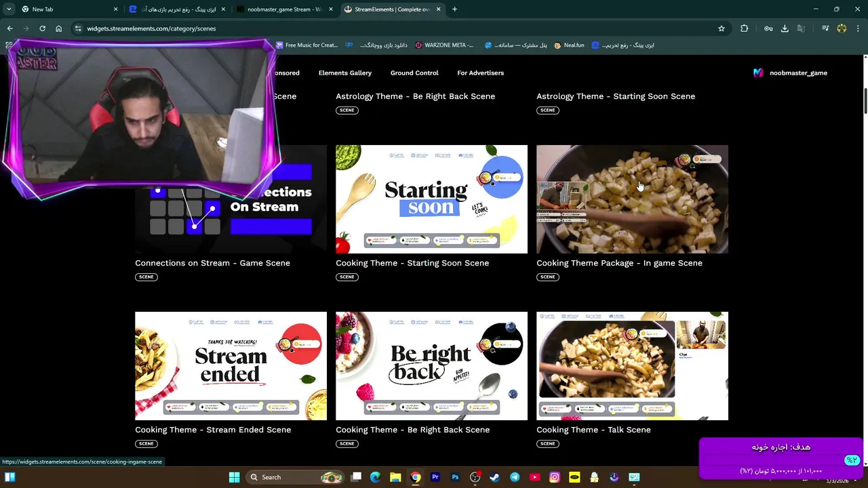
Task: Open Task View on taskbar
Action: [356, 477]
